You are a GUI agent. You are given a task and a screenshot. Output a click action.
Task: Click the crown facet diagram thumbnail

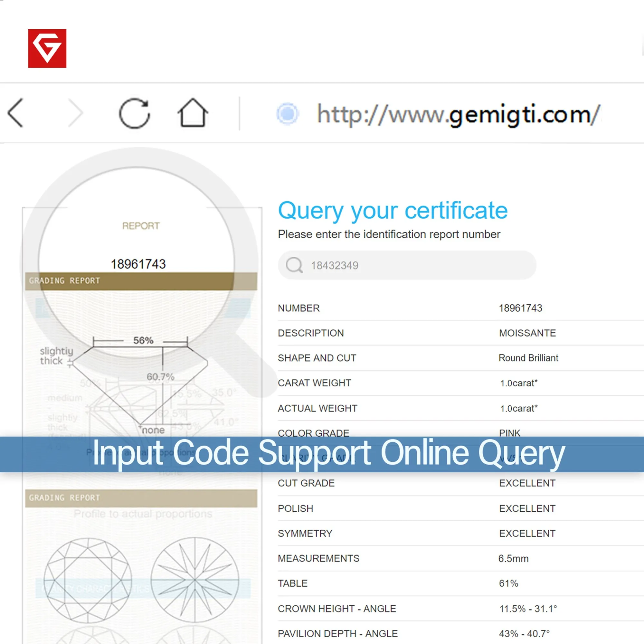pyautogui.click(x=88, y=580)
